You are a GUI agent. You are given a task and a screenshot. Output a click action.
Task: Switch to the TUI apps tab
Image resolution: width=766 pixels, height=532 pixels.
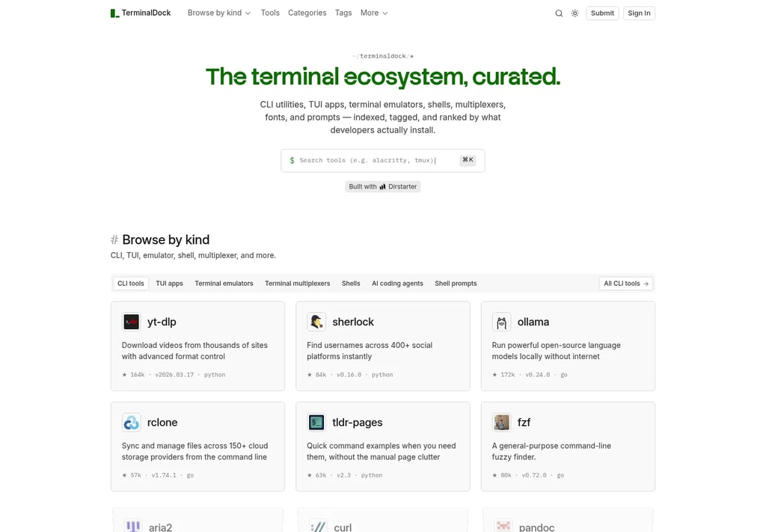tap(169, 284)
